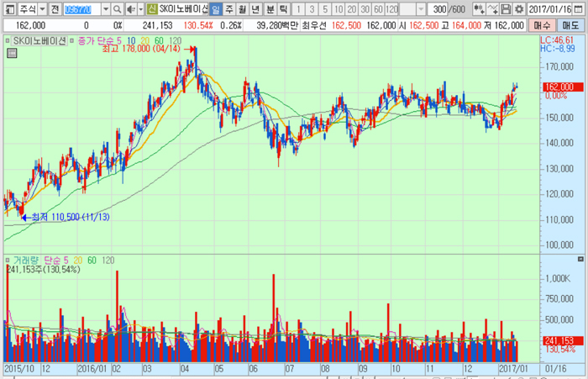Click the grid icon below chart title
Image resolution: width=588 pixels, height=379 pixels.
coord(12,53)
